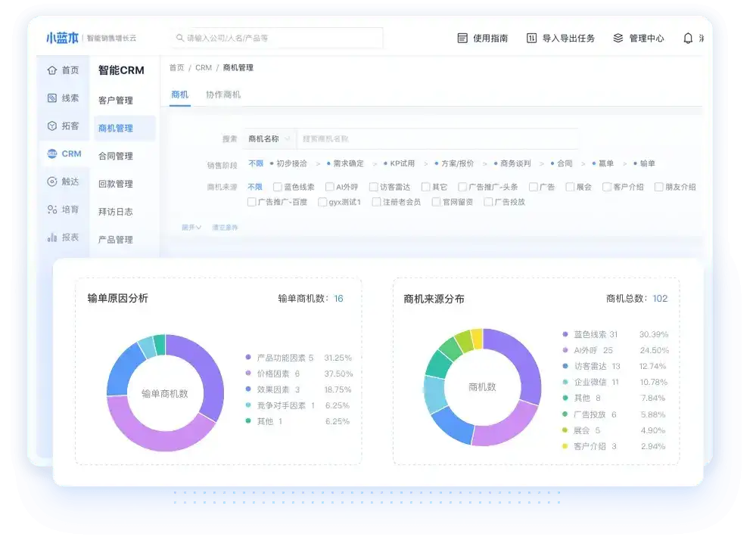Click the 线索 icon in sidebar
756x549 pixels.
pyautogui.click(x=52, y=98)
